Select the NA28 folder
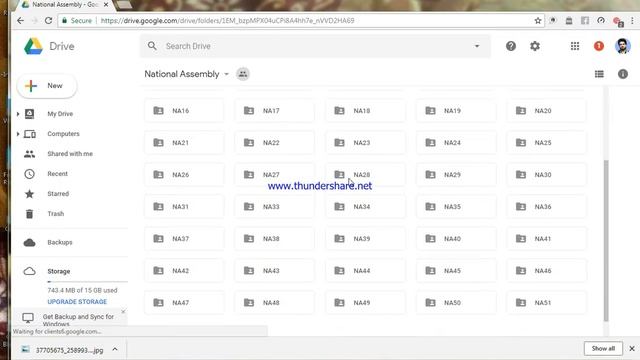Screen dimensions: 640x360 365,175
